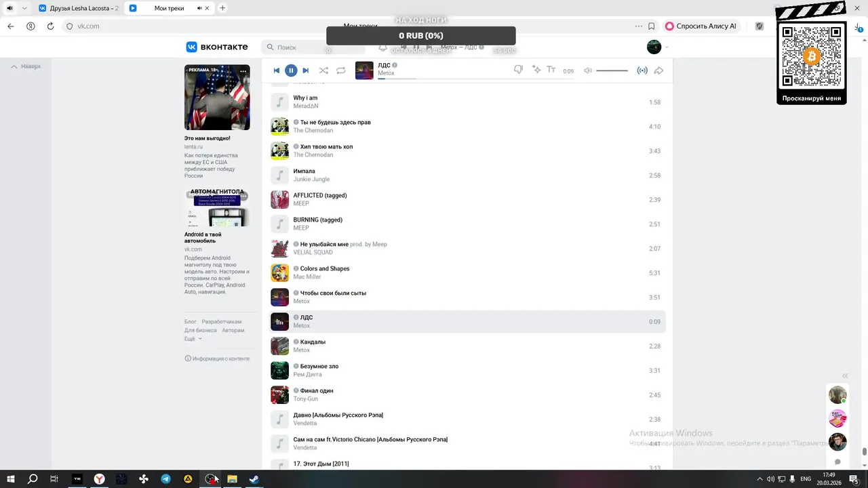Toggle broadcast music status icon
This screenshot has height=488, width=868.
(x=642, y=70)
